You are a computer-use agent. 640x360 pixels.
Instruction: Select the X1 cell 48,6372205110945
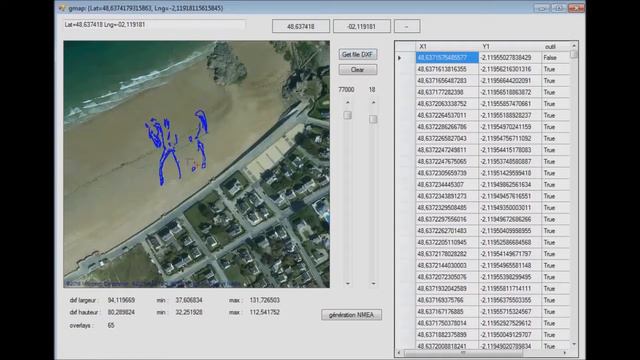coord(447,242)
